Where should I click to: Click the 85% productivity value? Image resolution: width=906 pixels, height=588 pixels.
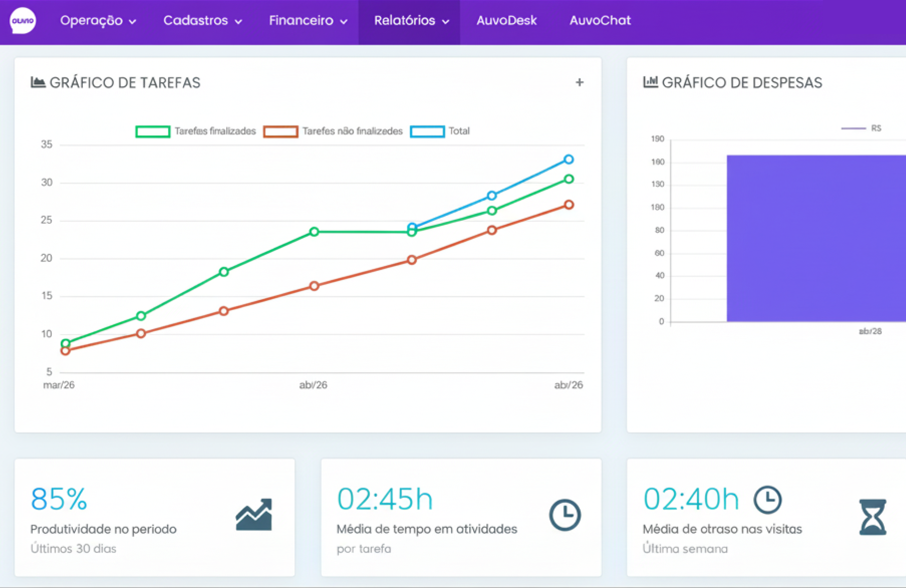(x=59, y=499)
